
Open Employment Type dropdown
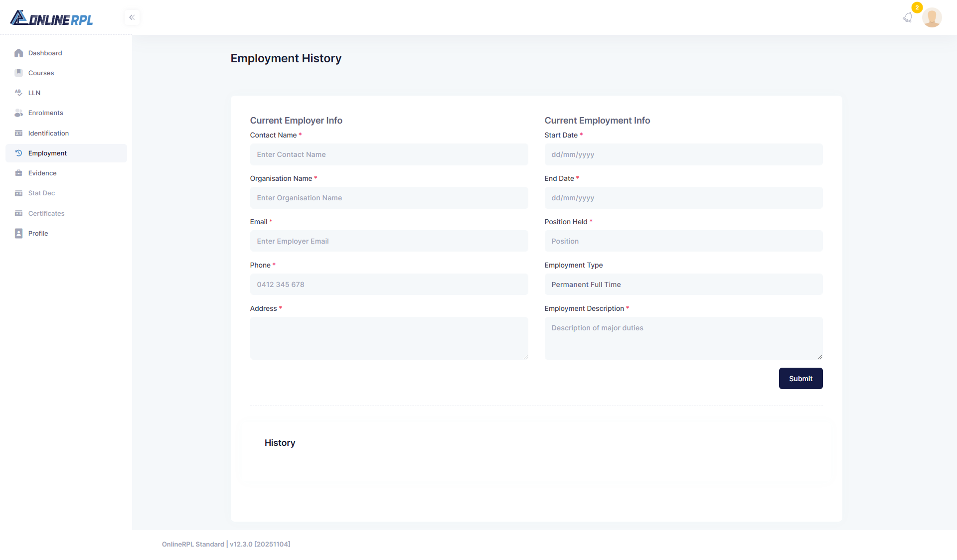pos(683,284)
